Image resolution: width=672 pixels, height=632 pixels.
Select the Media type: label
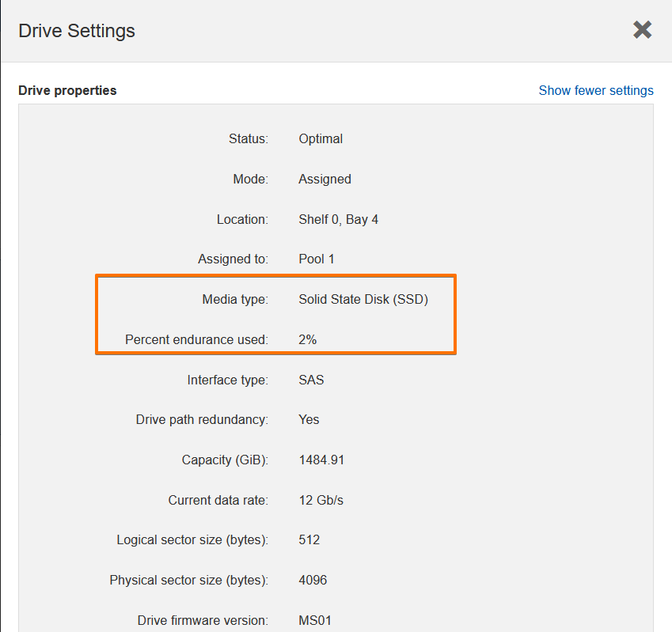tap(235, 299)
